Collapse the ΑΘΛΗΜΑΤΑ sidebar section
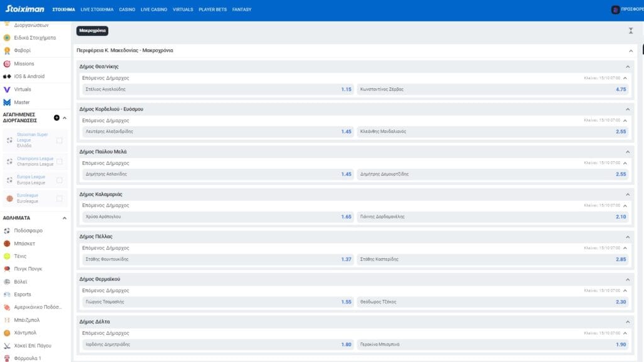644x362 pixels. pyautogui.click(x=64, y=218)
